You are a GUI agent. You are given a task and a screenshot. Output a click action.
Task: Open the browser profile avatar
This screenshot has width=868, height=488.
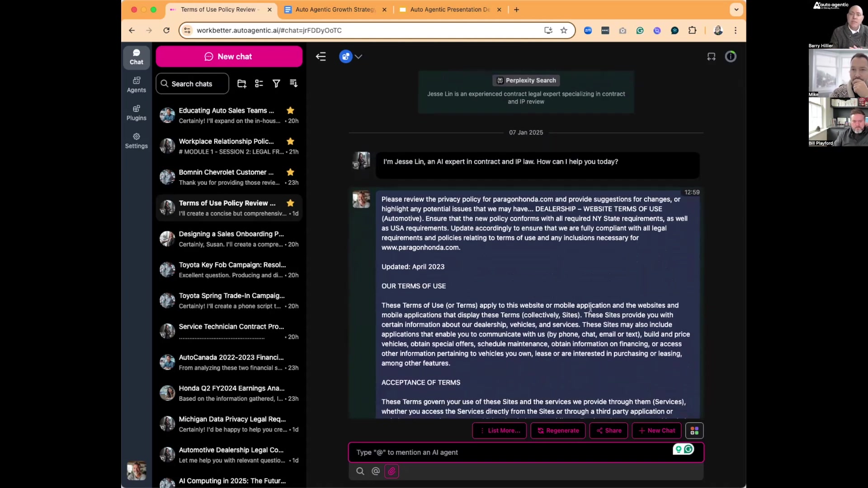718,30
